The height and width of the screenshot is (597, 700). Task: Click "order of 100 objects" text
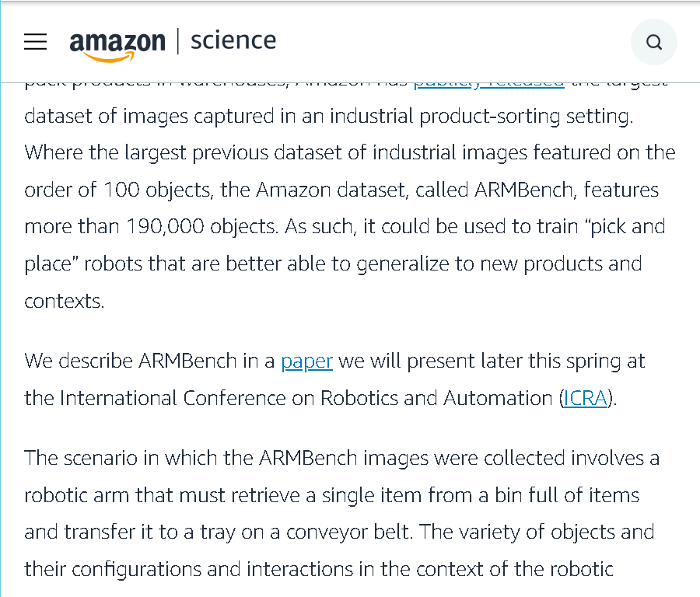(118, 190)
